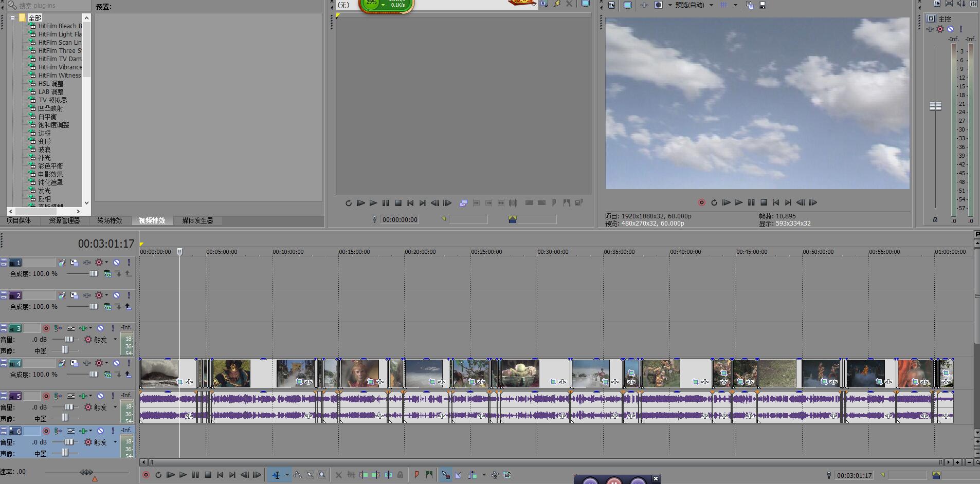Click the volume slider on audio track 5
The height and width of the screenshot is (484, 980).
69,407
